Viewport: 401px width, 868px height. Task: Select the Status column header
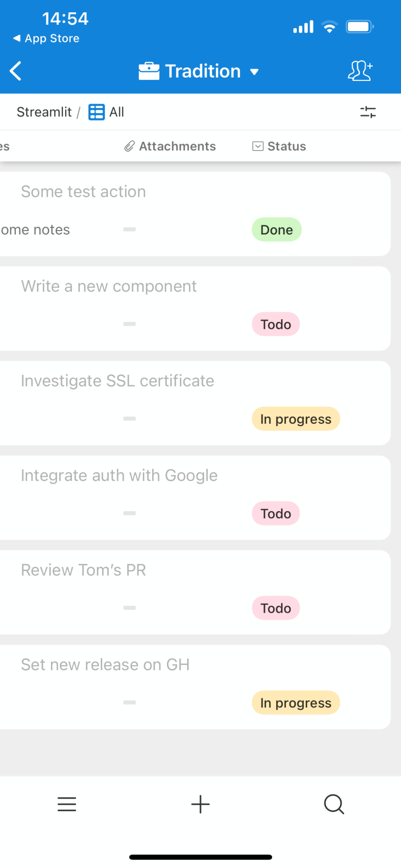coord(280,146)
